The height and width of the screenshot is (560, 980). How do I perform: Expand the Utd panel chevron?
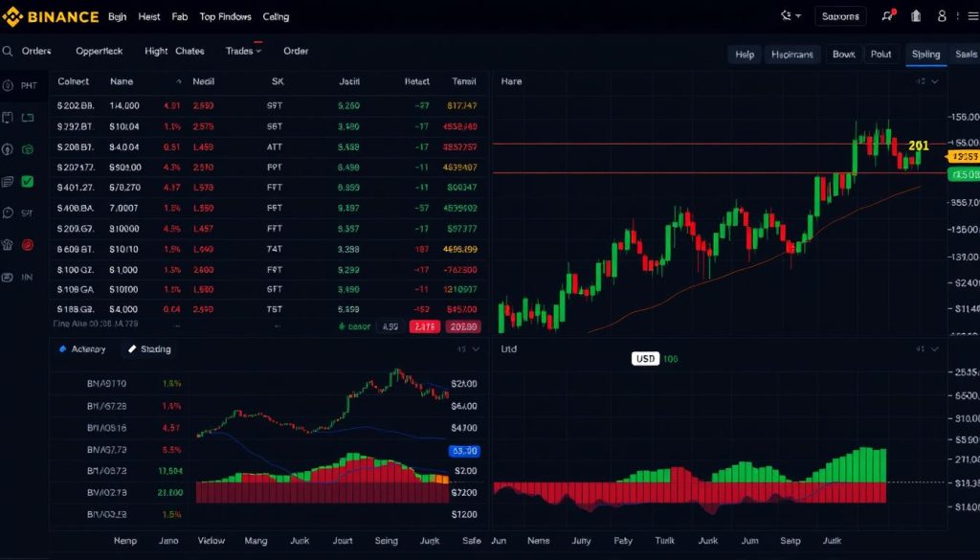[934, 348]
